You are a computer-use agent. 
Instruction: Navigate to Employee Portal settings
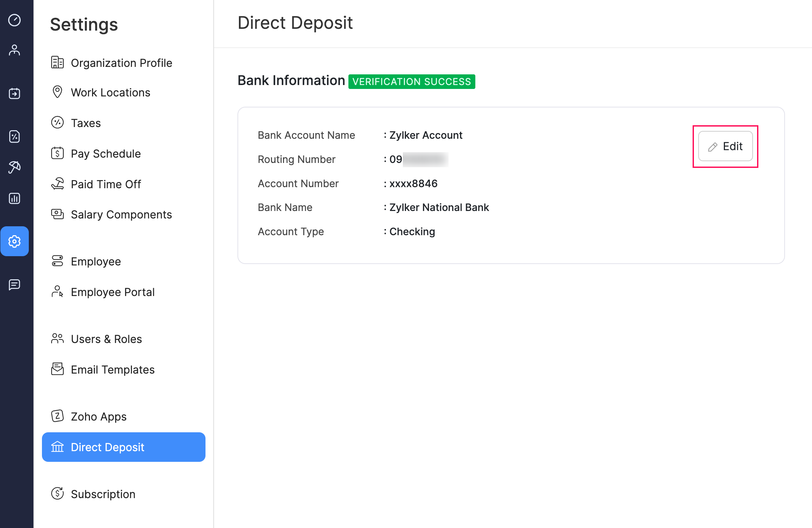tap(113, 292)
